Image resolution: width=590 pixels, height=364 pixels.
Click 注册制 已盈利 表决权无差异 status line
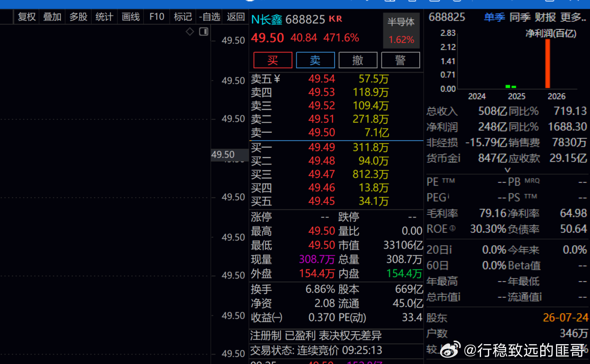(x=316, y=336)
